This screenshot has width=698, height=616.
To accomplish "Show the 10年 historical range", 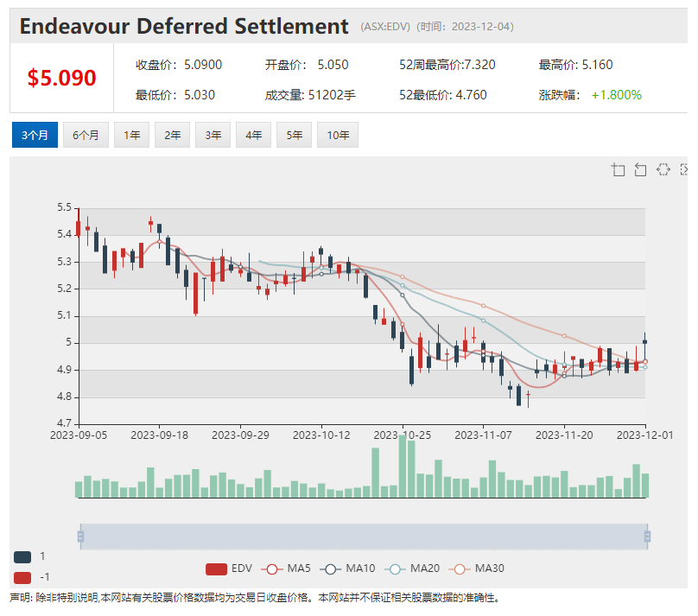I will pyautogui.click(x=338, y=135).
